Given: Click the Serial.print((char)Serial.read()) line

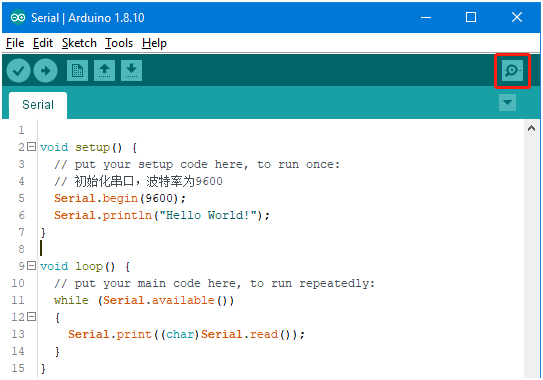Looking at the screenshot, I should (186, 334).
